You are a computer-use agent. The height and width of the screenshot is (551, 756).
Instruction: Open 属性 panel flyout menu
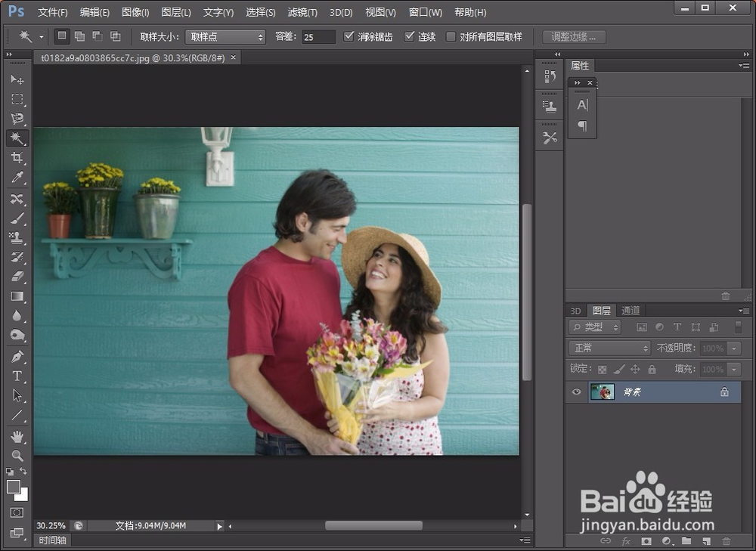click(744, 65)
